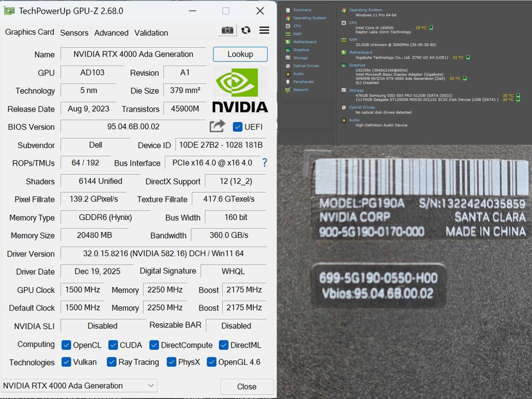Click the Shaders value 6144 Unified
The height and width of the screenshot is (399, 532).
[100, 181]
